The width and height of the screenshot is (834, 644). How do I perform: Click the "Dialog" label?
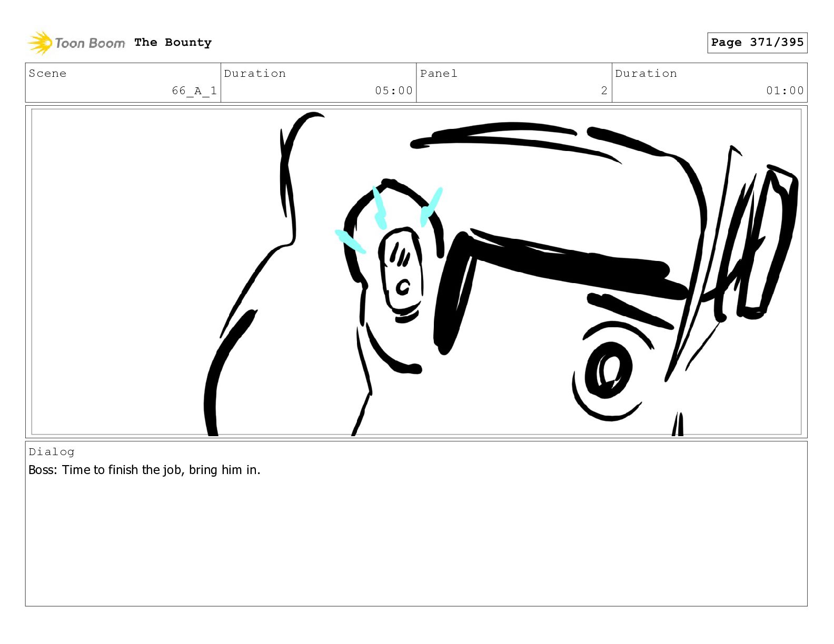tap(52, 452)
